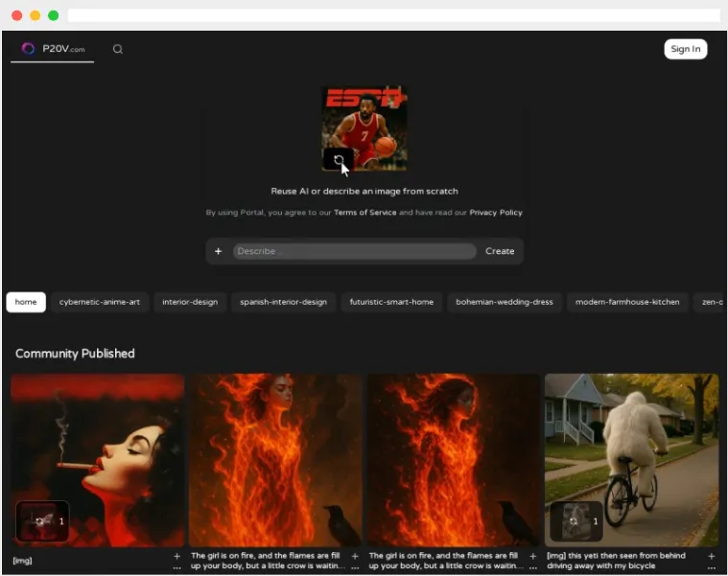Click the P20V.com logo
This screenshot has height=576, width=728.
[53, 49]
